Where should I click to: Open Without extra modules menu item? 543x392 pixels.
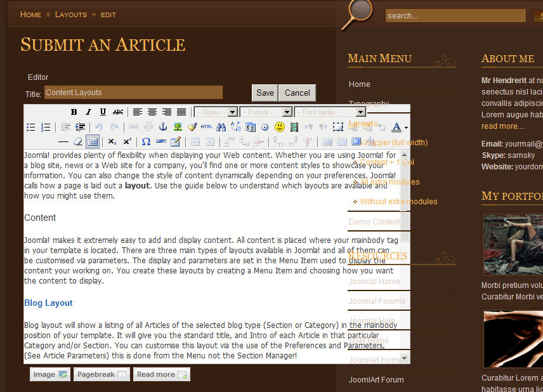tap(398, 202)
